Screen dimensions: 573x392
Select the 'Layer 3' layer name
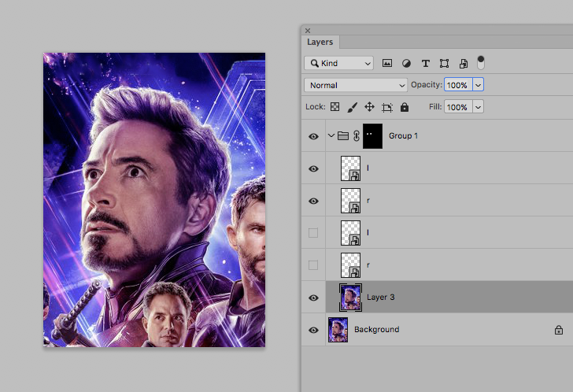pyautogui.click(x=380, y=298)
